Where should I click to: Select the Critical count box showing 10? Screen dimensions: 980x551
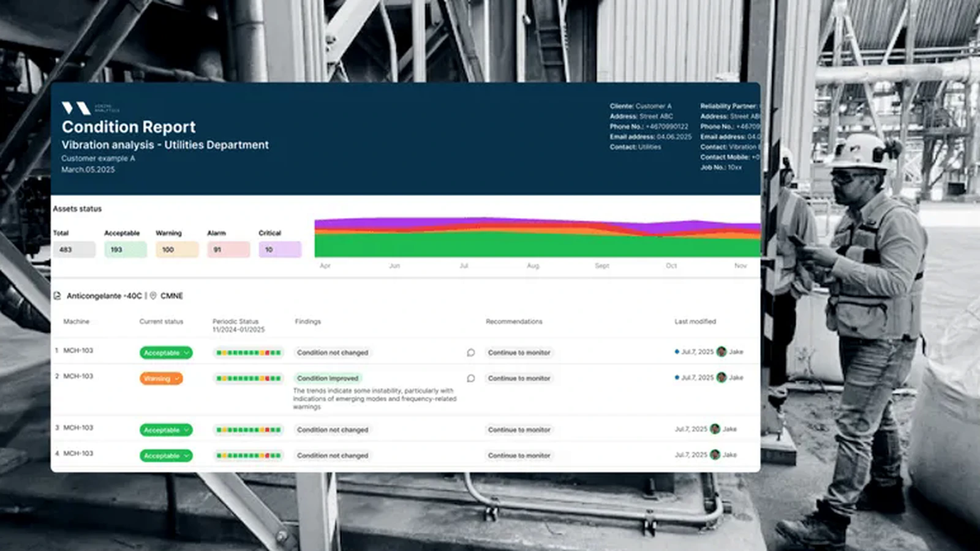(x=280, y=249)
